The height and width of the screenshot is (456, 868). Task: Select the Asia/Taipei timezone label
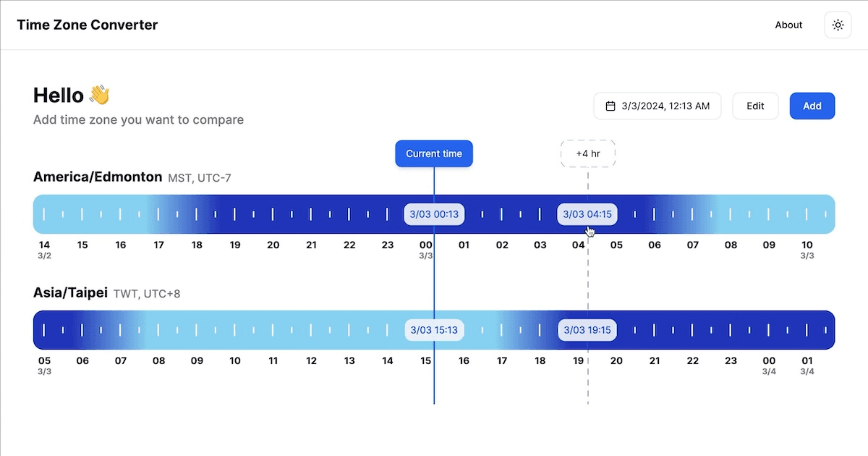click(70, 292)
